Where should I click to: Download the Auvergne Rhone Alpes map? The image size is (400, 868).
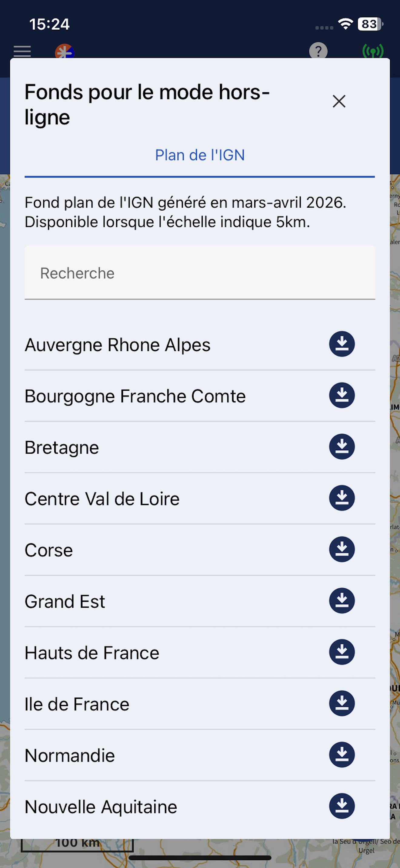click(342, 344)
